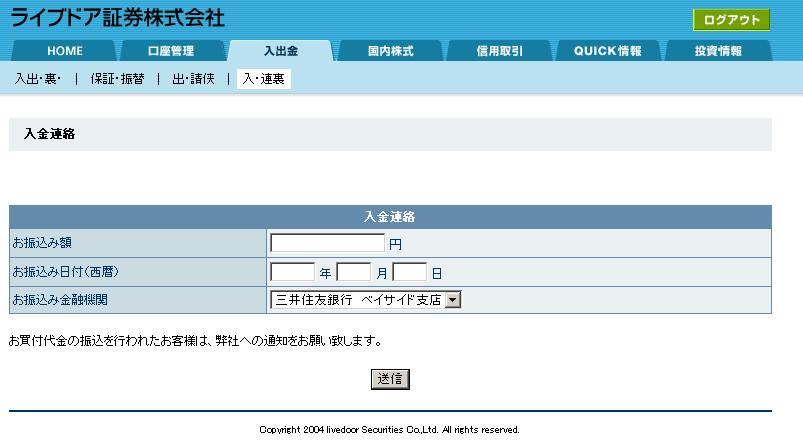Open the HOME tab

pyautogui.click(x=65, y=51)
